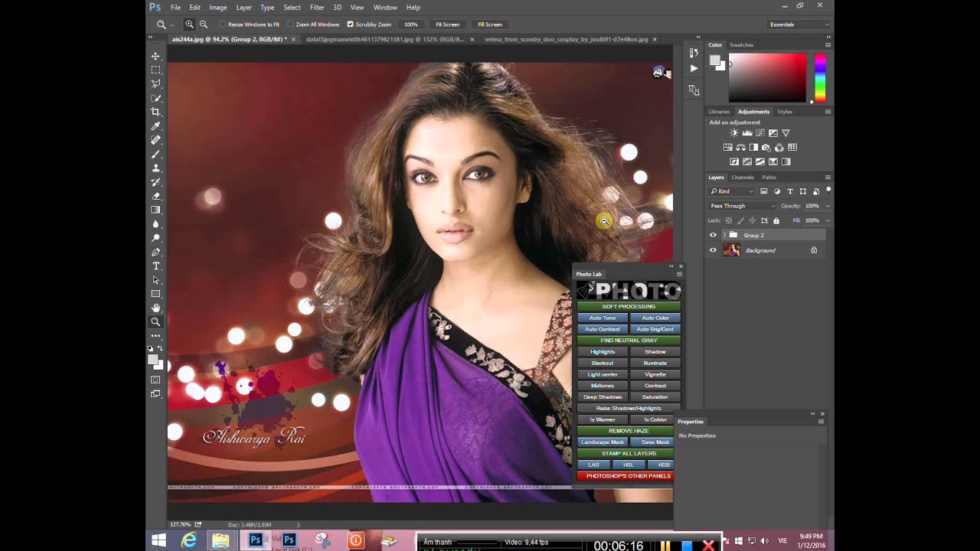Open the layer Kind filter dropdown
This screenshot has width=980, height=551.
732,191
